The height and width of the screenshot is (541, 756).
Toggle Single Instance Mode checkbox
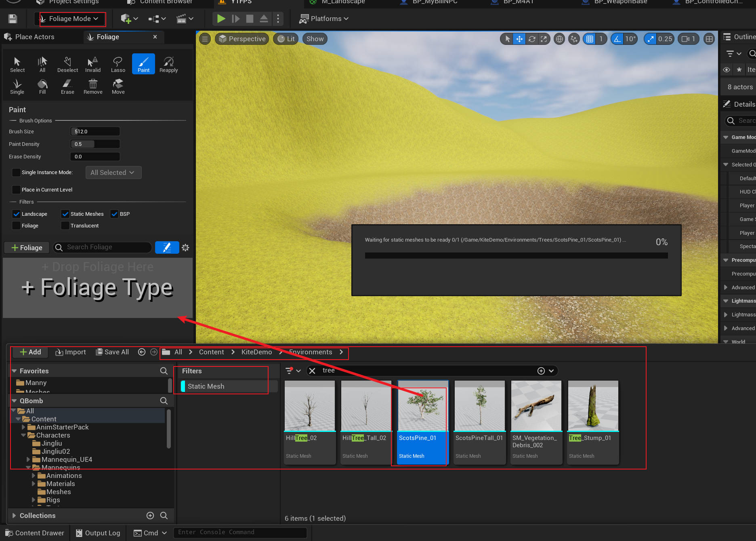pyautogui.click(x=16, y=173)
